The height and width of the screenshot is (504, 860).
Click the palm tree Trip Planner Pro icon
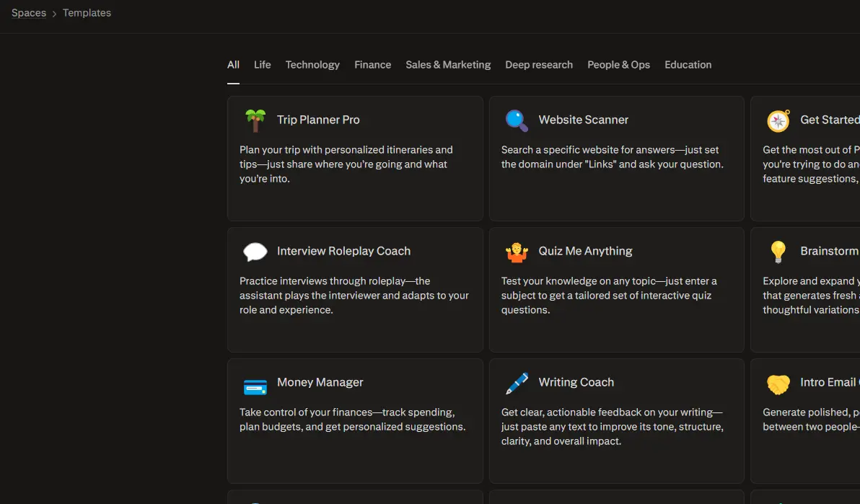255,120
